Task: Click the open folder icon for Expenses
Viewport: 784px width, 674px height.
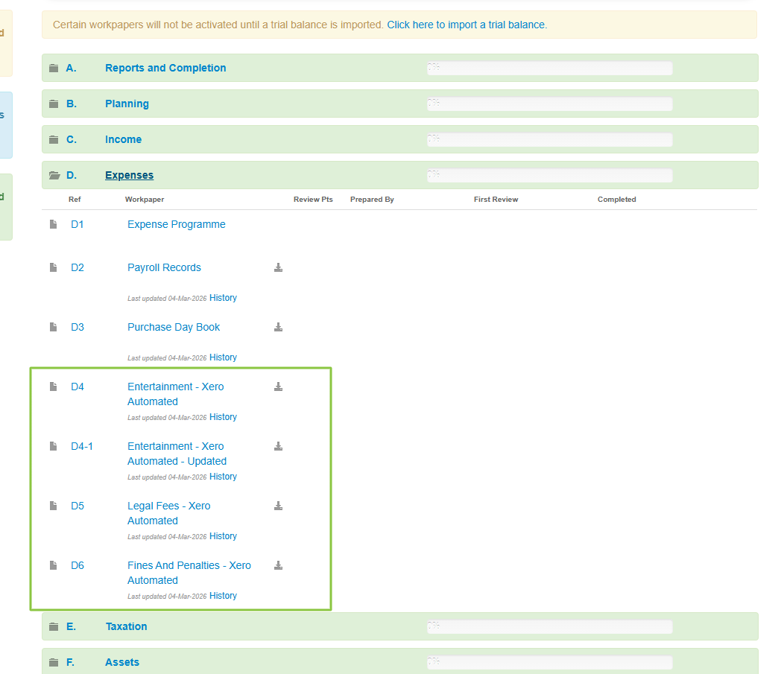Action: click(x=54, y=176)
